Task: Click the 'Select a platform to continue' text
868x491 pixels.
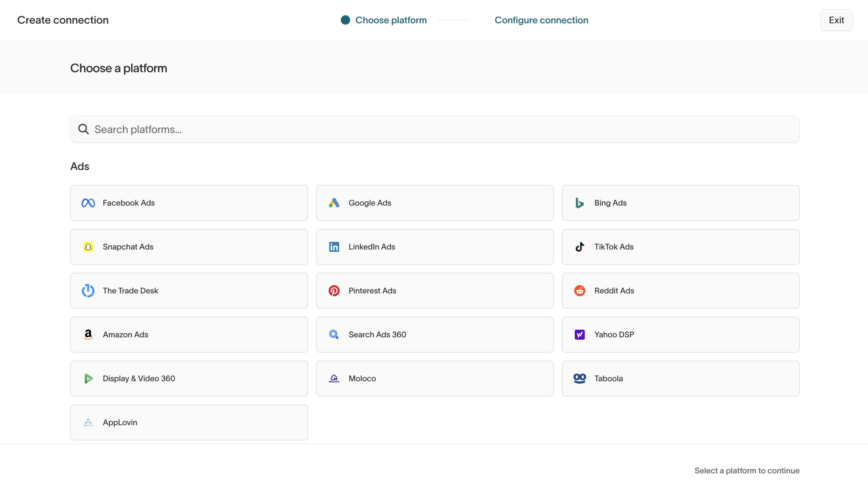Action: (x=747, y=470)
